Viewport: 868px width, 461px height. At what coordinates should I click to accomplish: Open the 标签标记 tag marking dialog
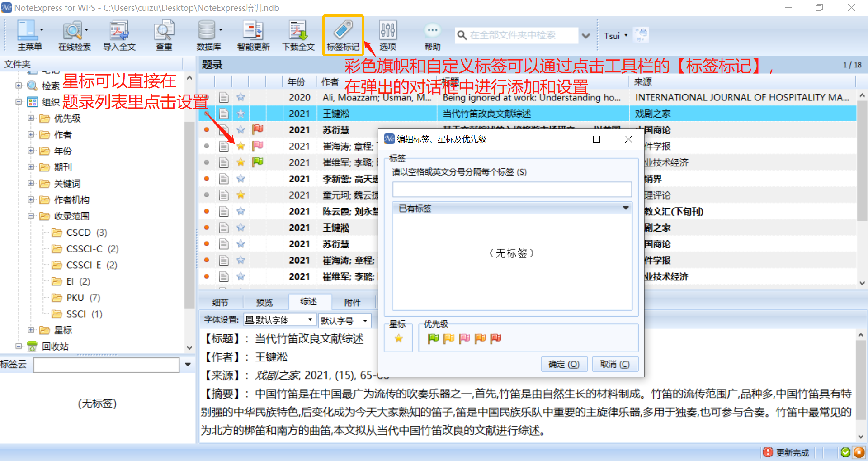point(342,34)
